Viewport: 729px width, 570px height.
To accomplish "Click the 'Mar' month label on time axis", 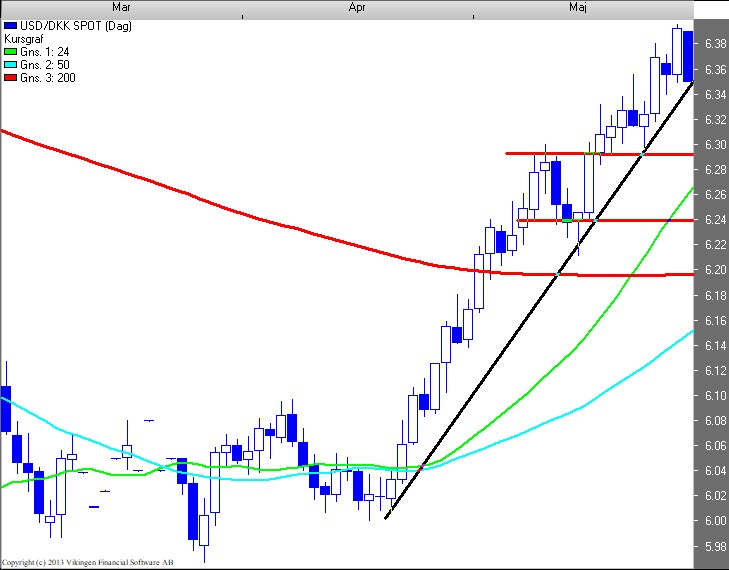I will [121, 7].
